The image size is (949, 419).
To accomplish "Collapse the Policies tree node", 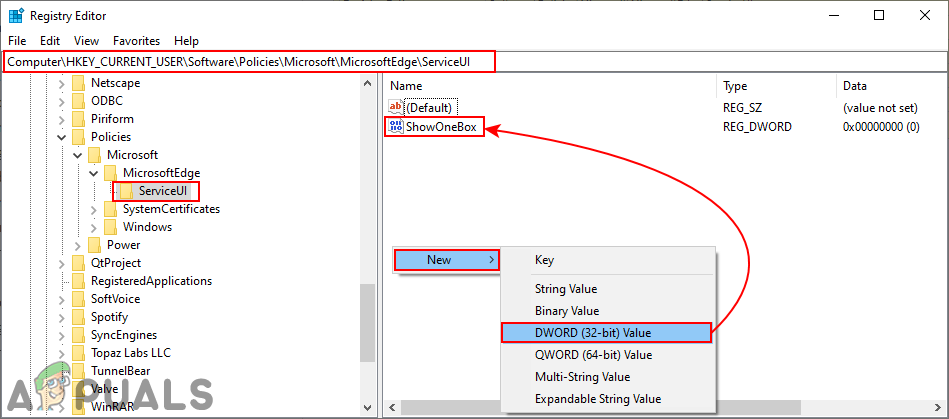I will click(x=62, y=137).
